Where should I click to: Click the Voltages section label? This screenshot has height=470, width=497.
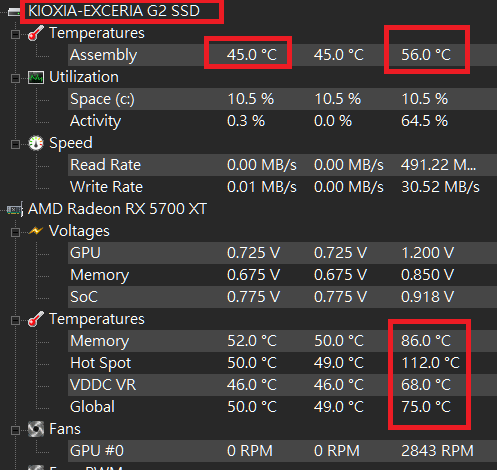(79, 231)
